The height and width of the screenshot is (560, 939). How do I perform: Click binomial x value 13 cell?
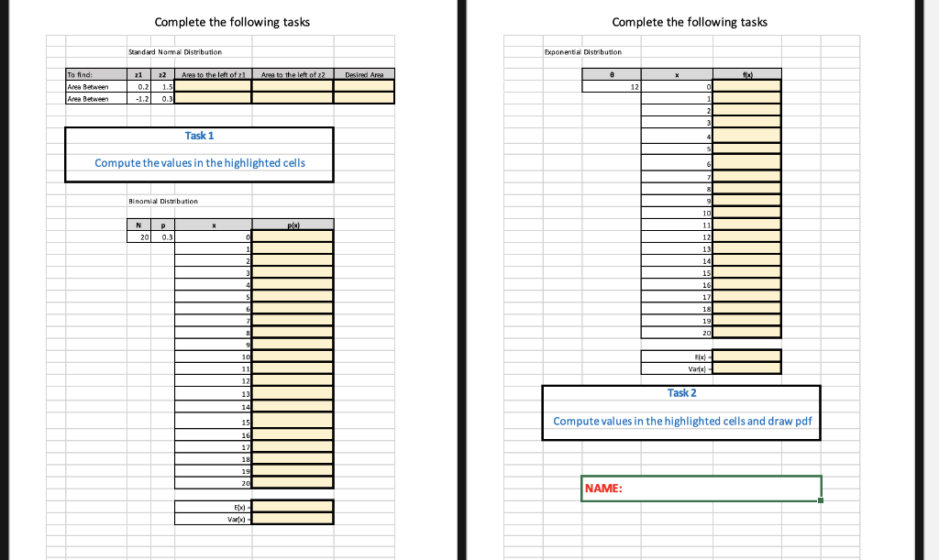(213, 394)
